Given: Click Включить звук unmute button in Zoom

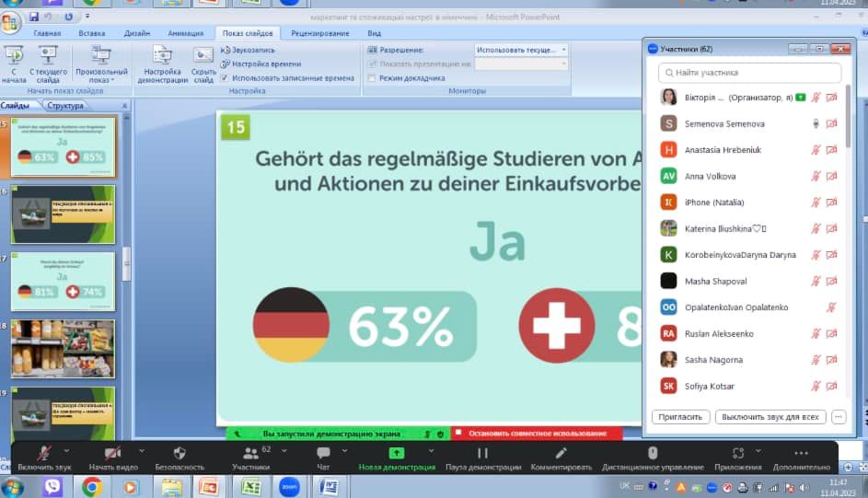Looking at the screenshot, I should tap(44, 458).
